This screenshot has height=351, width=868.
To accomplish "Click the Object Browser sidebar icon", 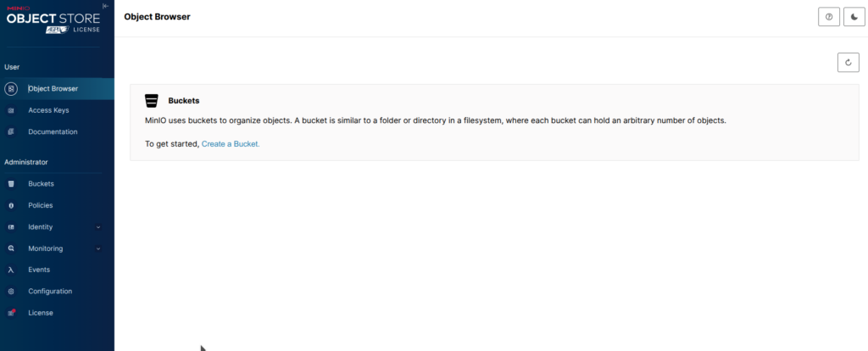I will point(11,88).
